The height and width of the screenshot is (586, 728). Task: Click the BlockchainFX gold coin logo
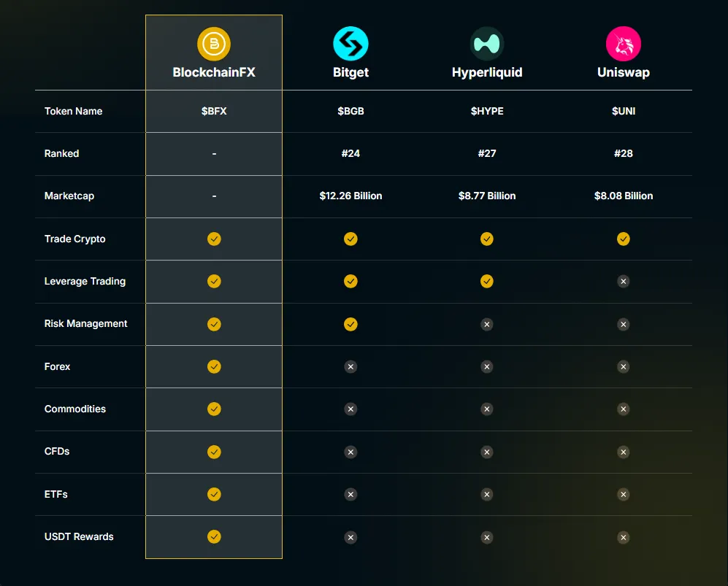tap(214, 44)
